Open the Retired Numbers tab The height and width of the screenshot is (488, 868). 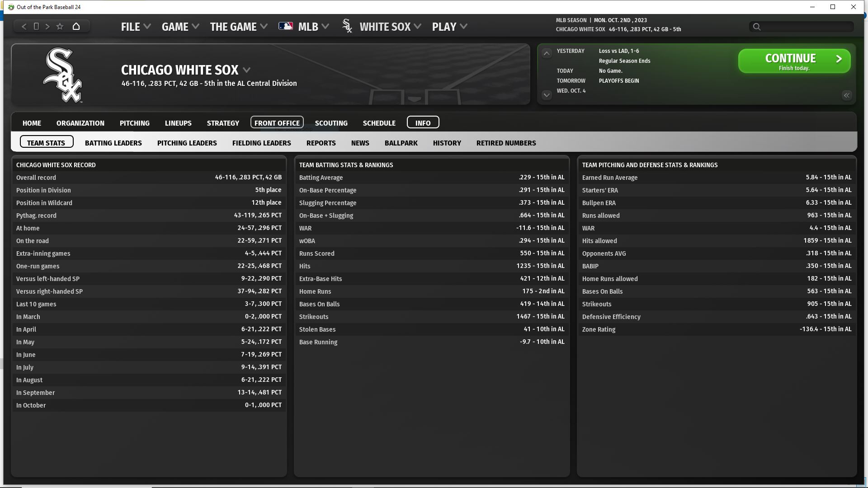point(506,143)
